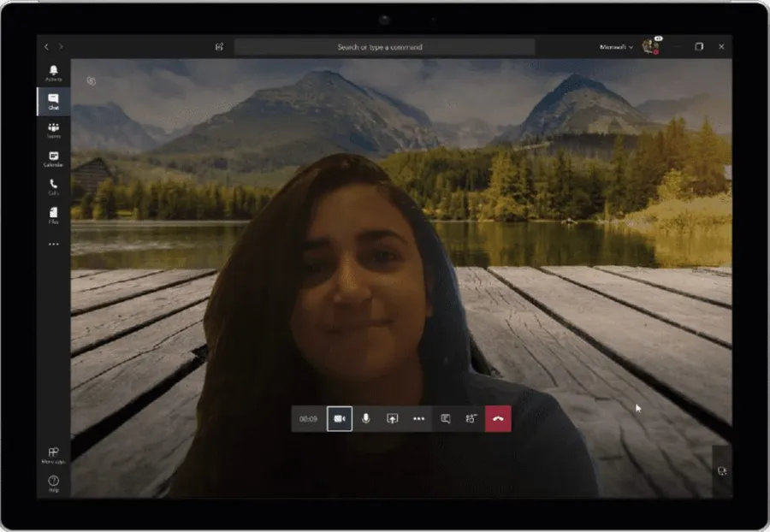Click the Help icon in sidebar
Image resolution: width=770 pixels, height=532 pixels.
pos(54,483)
